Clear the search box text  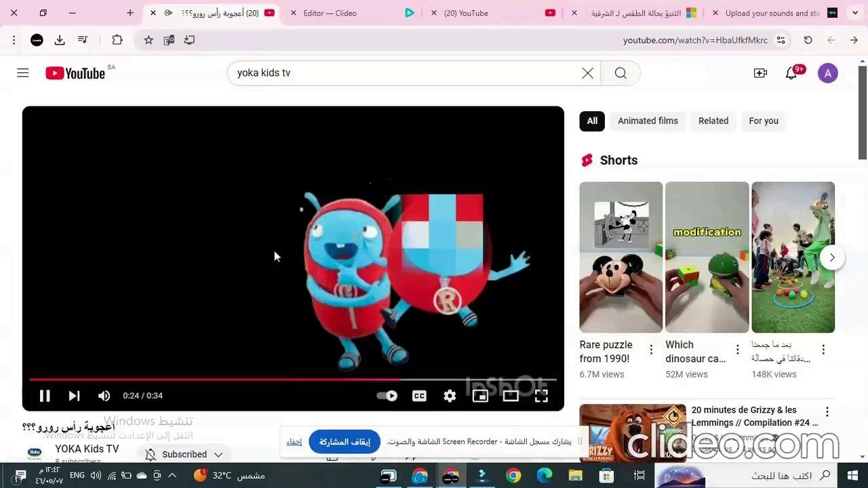point(587,73)
